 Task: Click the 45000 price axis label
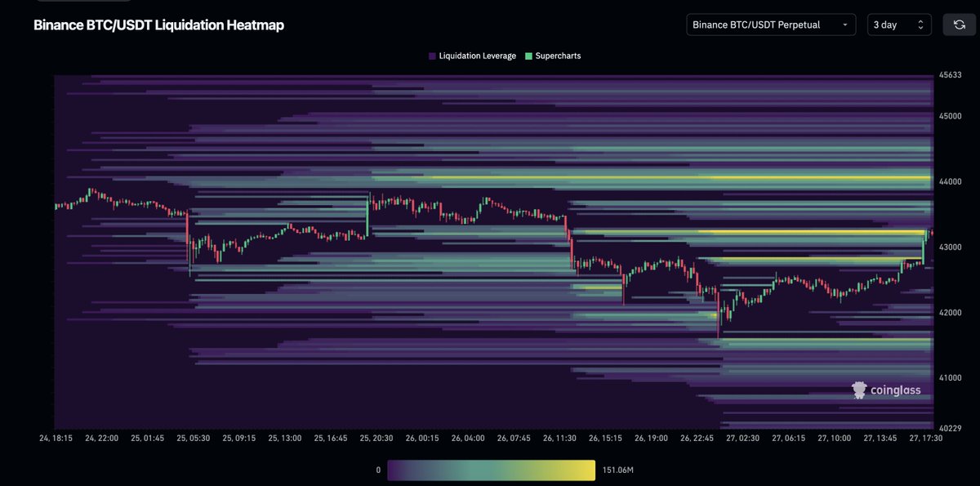tap(951, 116)
